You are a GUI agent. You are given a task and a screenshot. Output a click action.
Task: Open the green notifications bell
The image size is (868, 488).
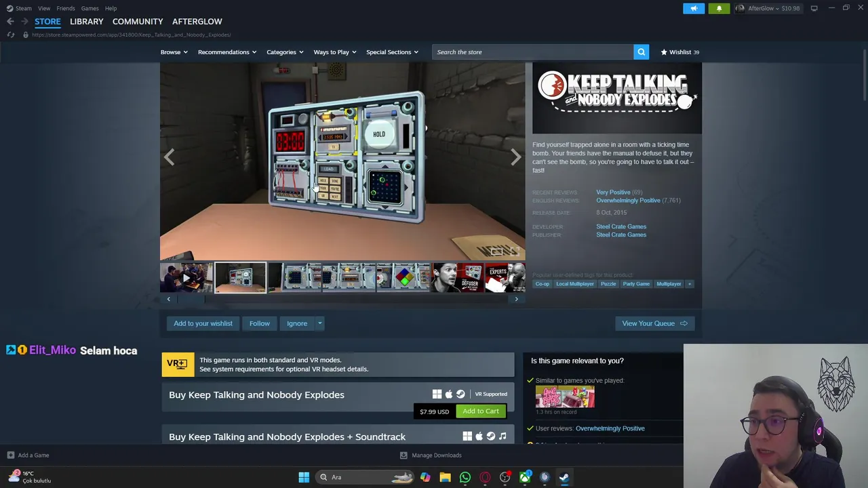coord(719,8)
